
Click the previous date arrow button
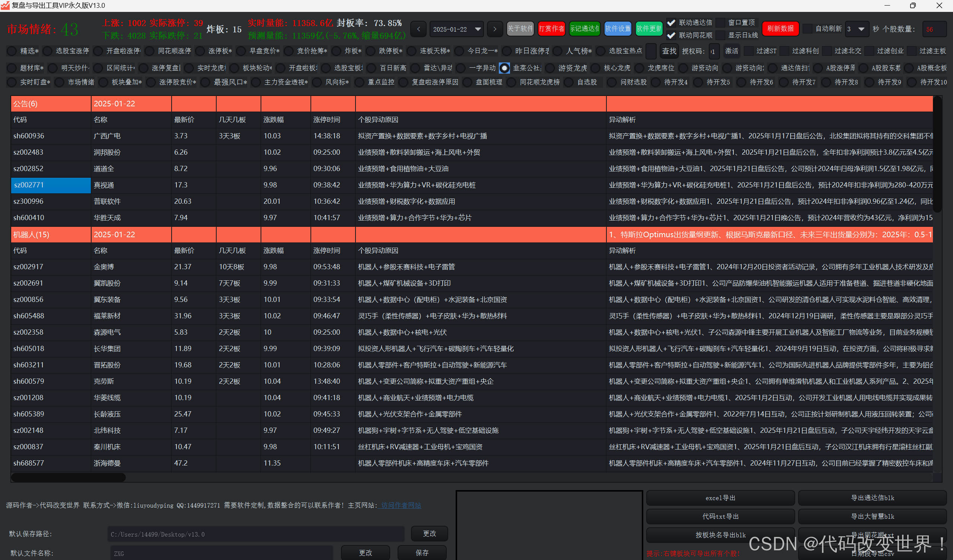[x=418, y=29]
